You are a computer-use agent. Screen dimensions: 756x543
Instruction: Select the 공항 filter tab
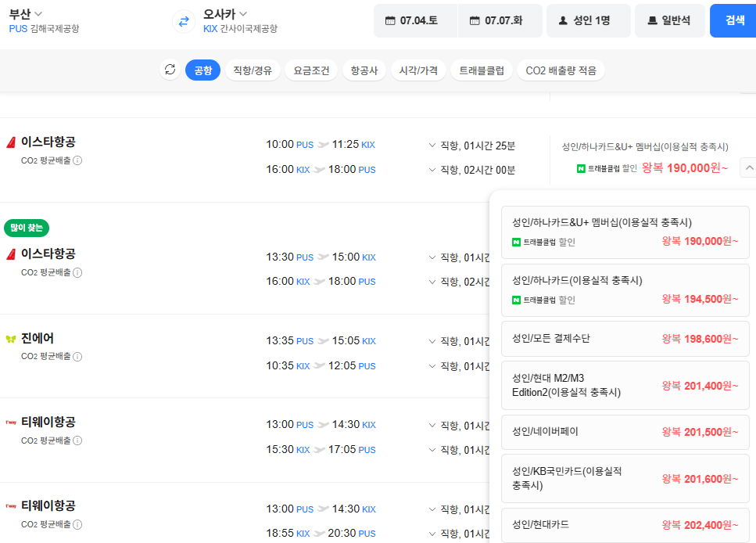[x=203, y=70]
